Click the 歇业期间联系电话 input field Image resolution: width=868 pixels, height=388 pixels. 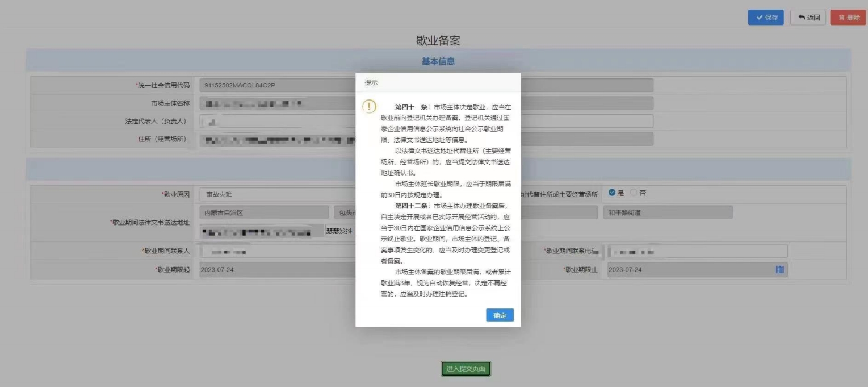(697, 251)
